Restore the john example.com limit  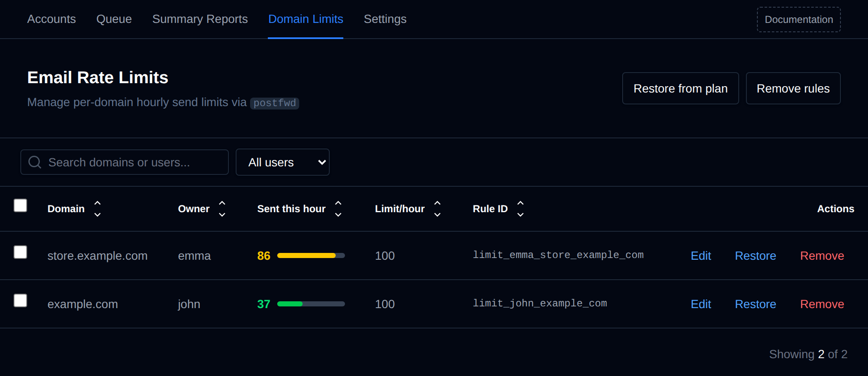pos(755,304)
